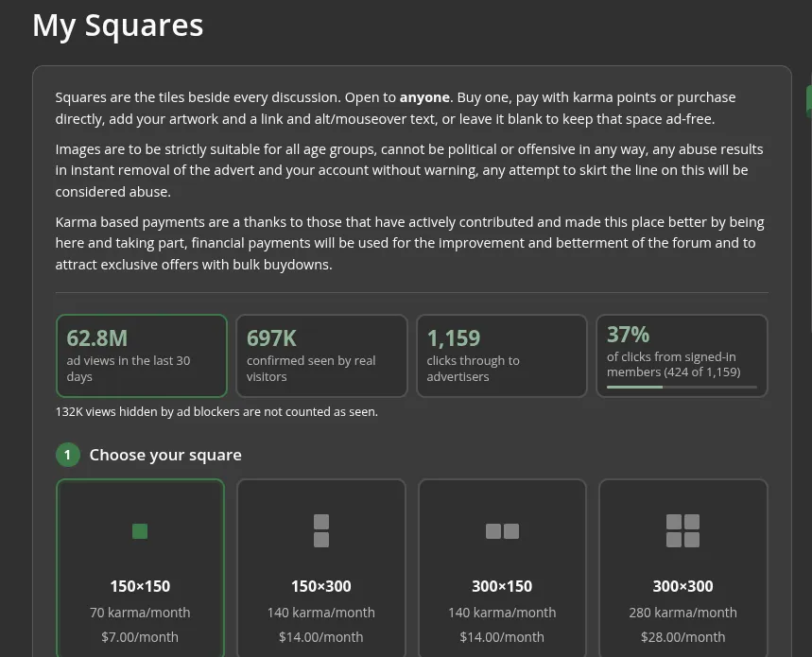Image resolution: width=812 pixels, height=657 pixels.
Task: Open the 37% signed-in clicks stat card
Action: [x=682, y=355]
